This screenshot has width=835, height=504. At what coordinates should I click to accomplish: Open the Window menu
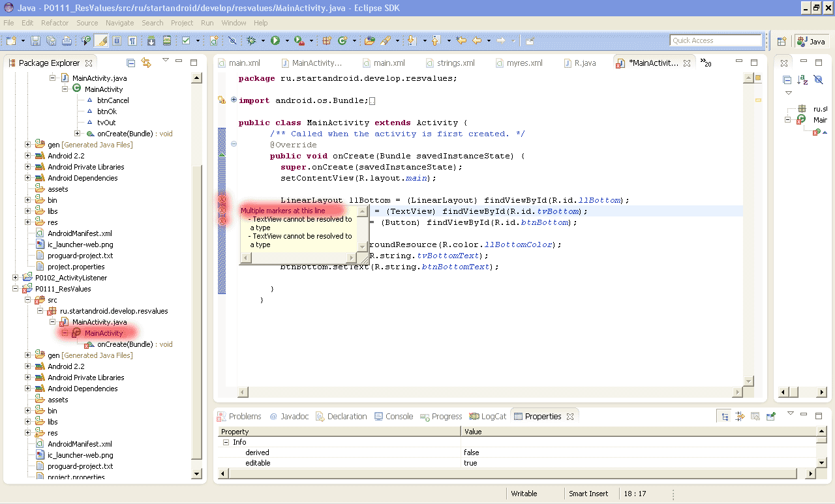coord(234,23)
